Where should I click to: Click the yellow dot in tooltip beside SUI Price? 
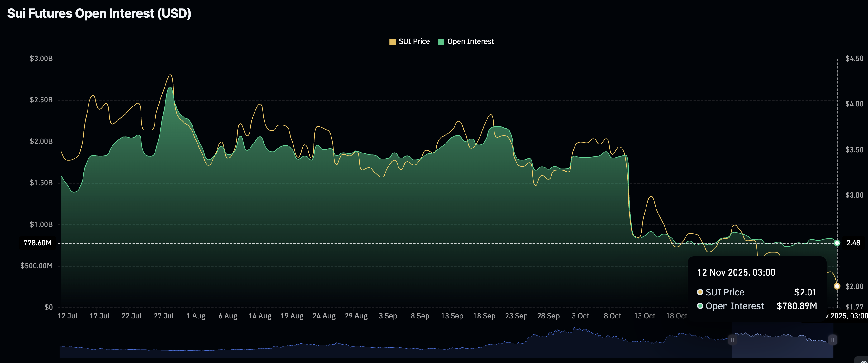point(700,292)
